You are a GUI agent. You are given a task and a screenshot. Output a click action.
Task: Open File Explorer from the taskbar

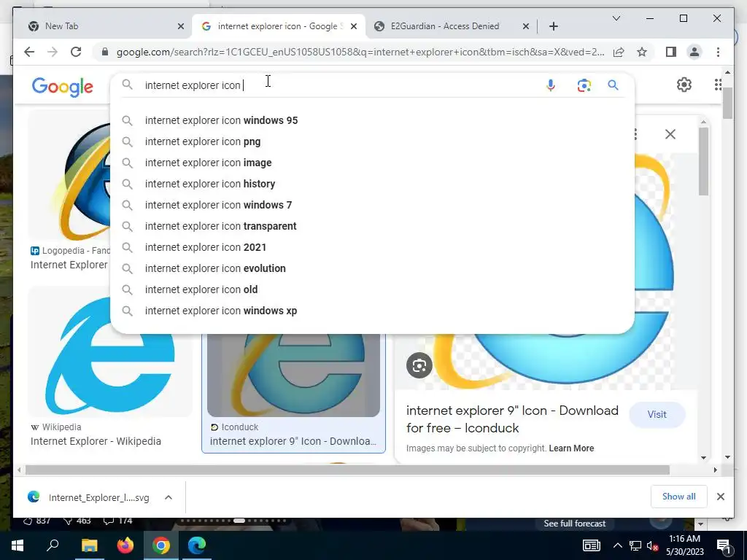89,545
